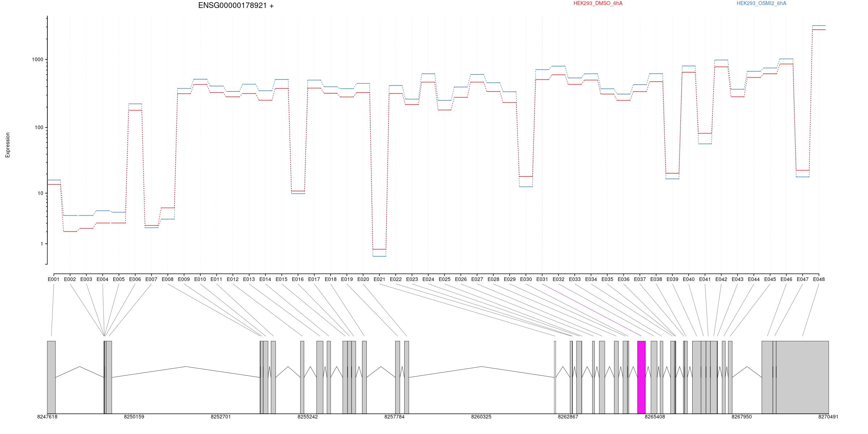868x434 pixels.
Task: Click genomic coordinate 8262867
Action: [568, 417]
